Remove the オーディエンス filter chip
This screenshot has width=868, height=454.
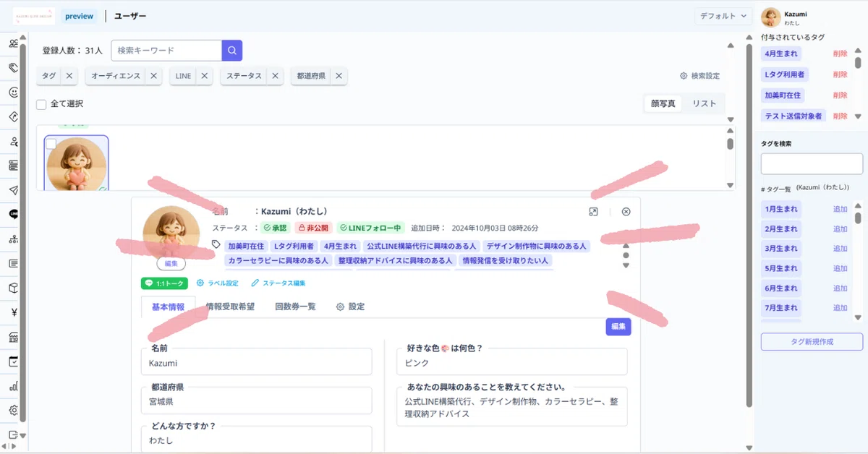(154, 75)
